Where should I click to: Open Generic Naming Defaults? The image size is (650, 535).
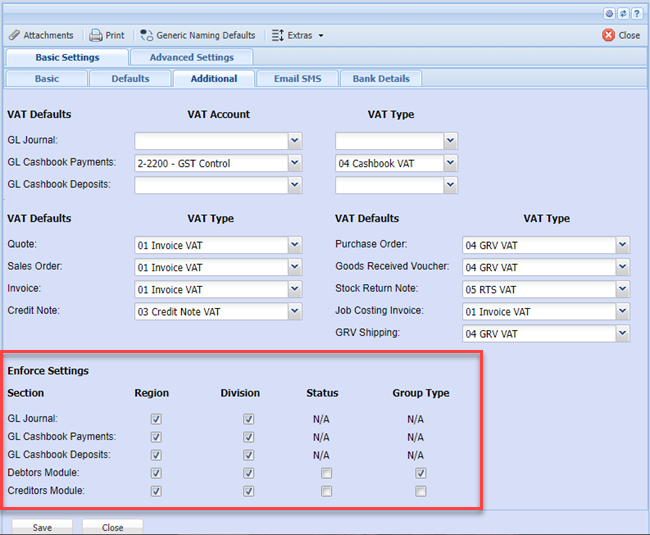tap(197, 35)
